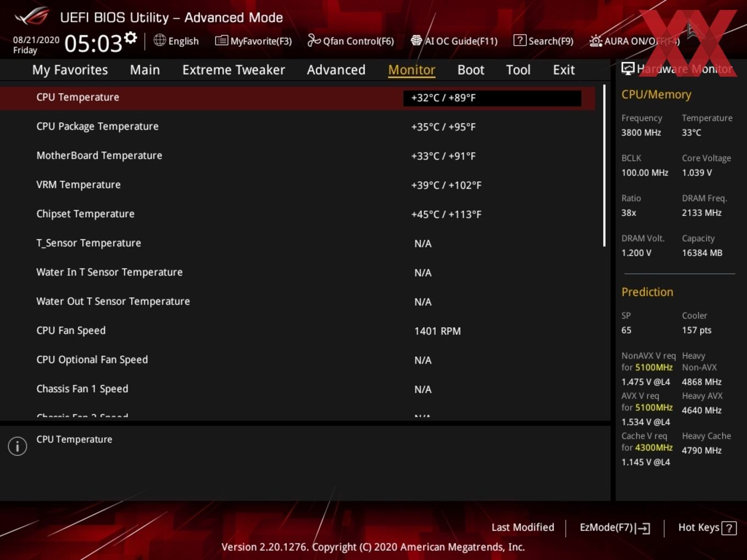This screenshot has width=747, height=560.
Task: Click the CPU/Memory section heading
Action: coord(656,94)
